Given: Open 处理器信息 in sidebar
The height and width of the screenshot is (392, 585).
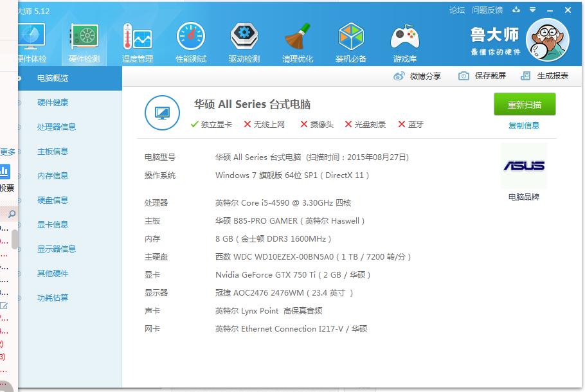Looking at the screenshot, I should [x=57, y=127].
